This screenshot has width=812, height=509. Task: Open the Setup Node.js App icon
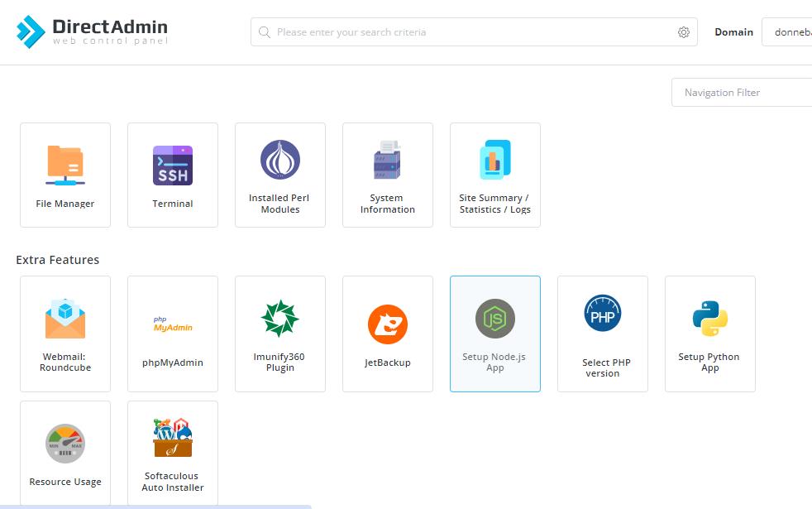(495, 319)
